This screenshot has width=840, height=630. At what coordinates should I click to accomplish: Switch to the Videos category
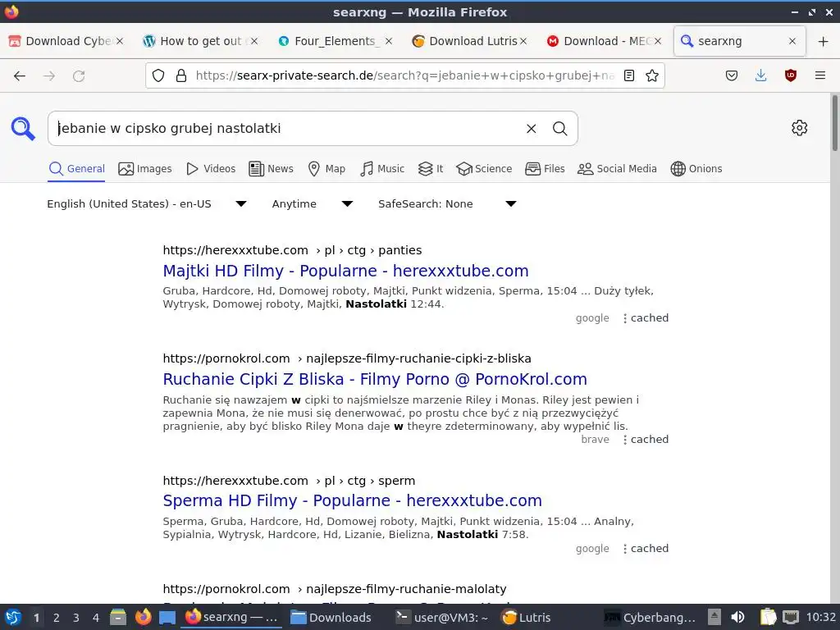coord(211,169)
